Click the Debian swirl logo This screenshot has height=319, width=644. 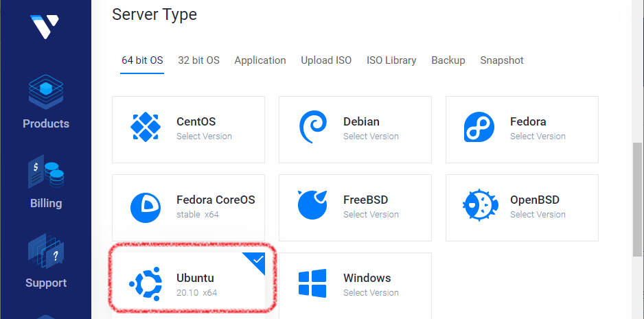tap(313, 127)
